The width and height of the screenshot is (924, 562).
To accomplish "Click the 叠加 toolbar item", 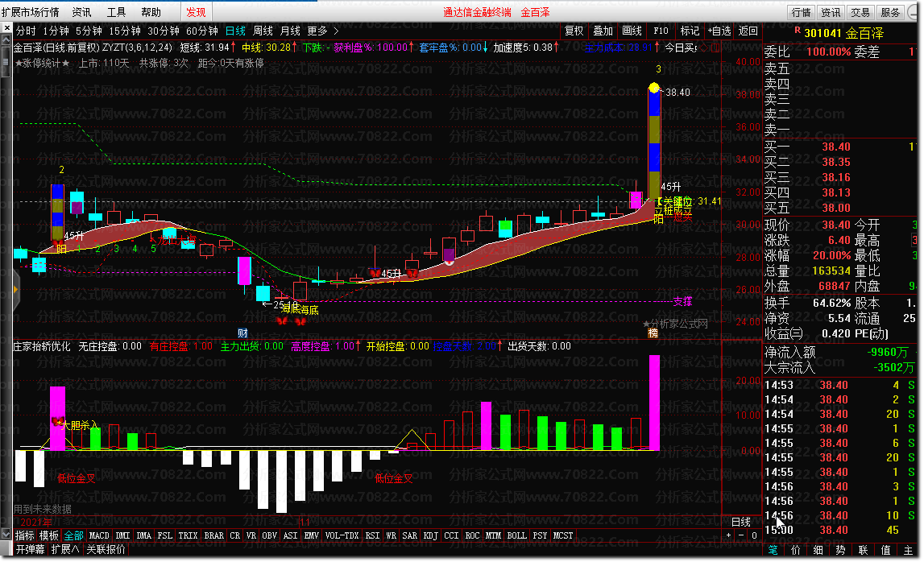I will pyautogui.click(x=603, y=31).
